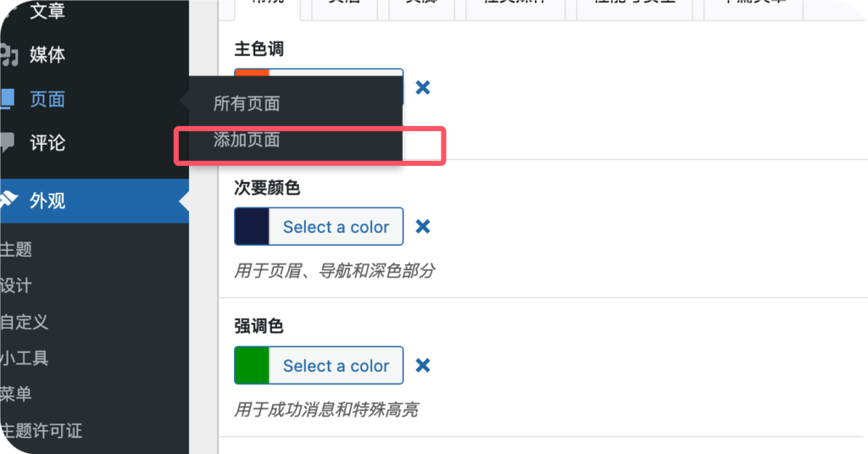This screenshot has height=454, width=868.
Task: Open 自定义 under Appearance
Action: pos(25,322)
